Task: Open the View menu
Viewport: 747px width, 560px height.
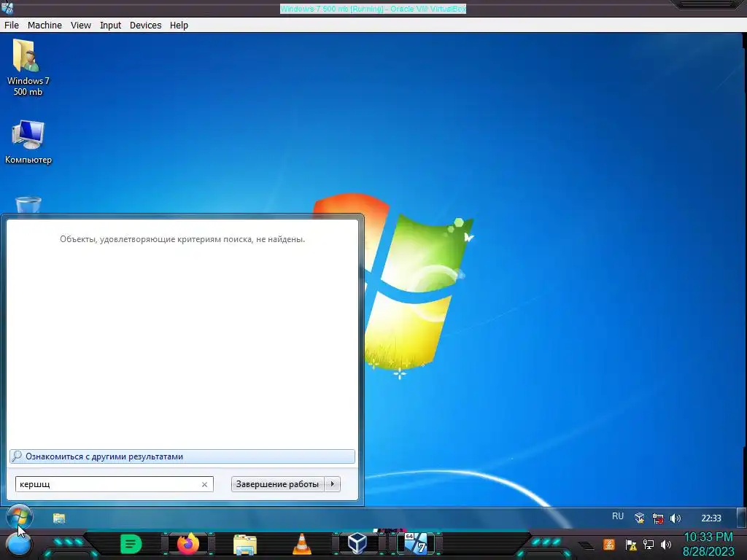Action: [x=80, y=26]
